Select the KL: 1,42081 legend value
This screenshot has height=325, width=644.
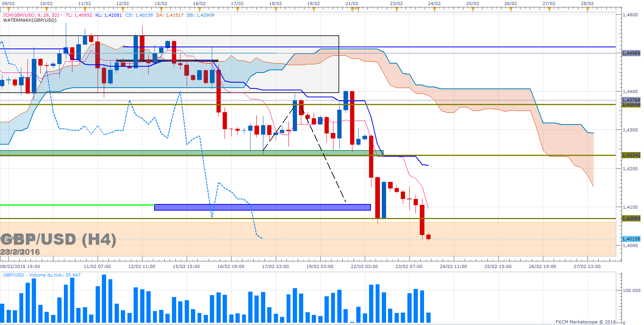tap(108, 15)
